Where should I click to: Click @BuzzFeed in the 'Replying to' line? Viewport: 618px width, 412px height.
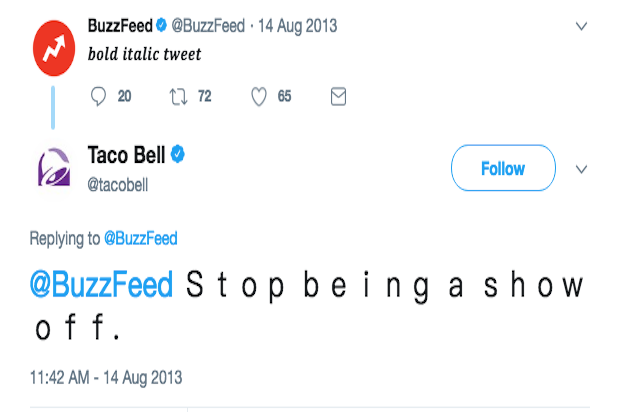coord(142,238)
